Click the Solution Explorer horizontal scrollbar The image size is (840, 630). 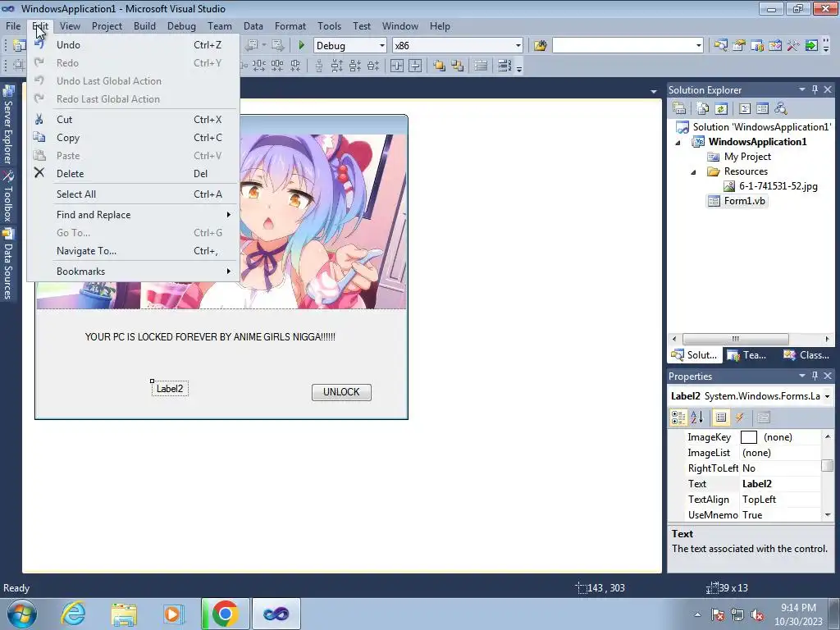[x=736, y=339]
